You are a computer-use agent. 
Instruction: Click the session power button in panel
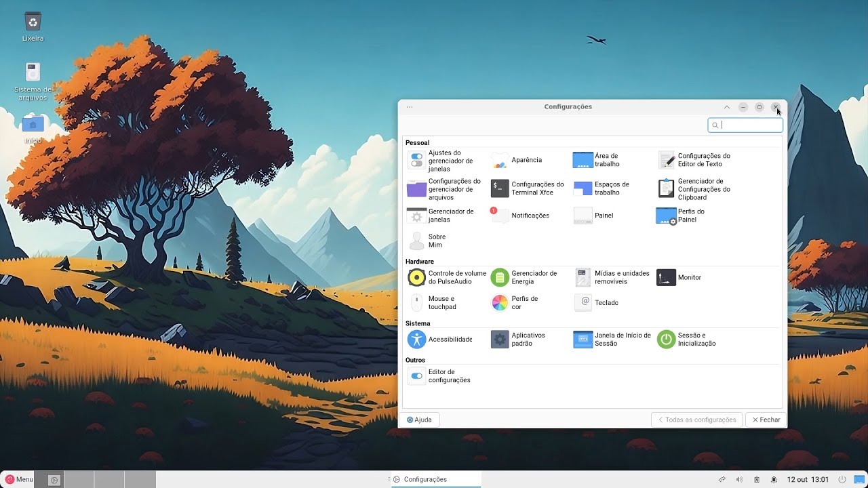842,479
